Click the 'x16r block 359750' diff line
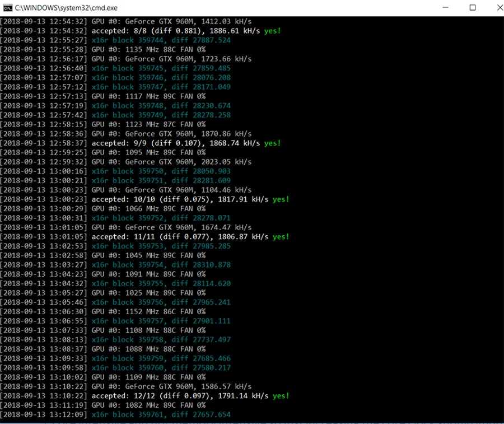 coord(161,171)
